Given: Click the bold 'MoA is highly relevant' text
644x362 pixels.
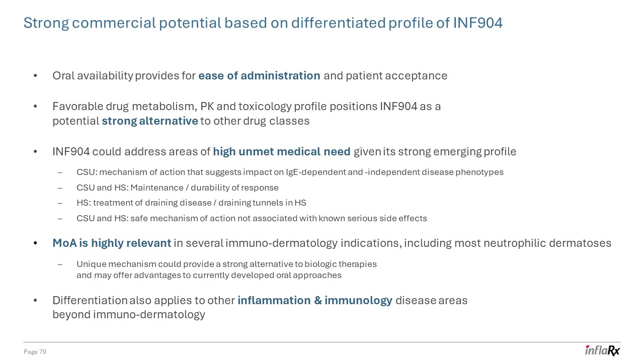Looking at the screenshot, I should tap(112, 243).
